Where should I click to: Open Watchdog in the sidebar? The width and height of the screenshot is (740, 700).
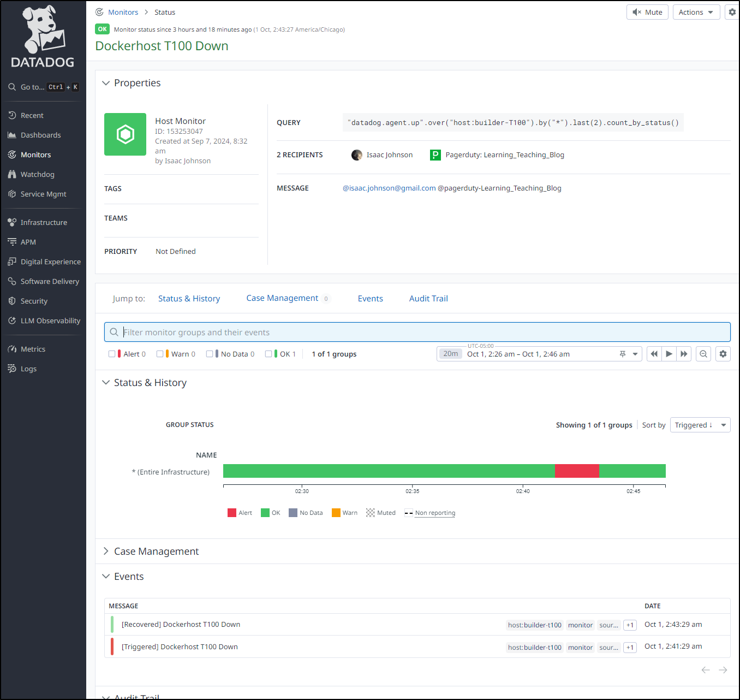(x=37, y=174)
